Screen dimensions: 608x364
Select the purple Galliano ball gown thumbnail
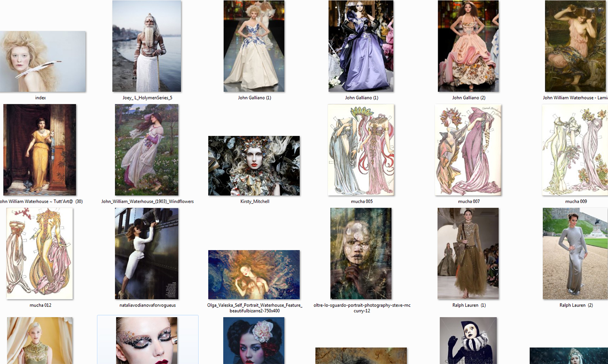[x=361, y=46]
